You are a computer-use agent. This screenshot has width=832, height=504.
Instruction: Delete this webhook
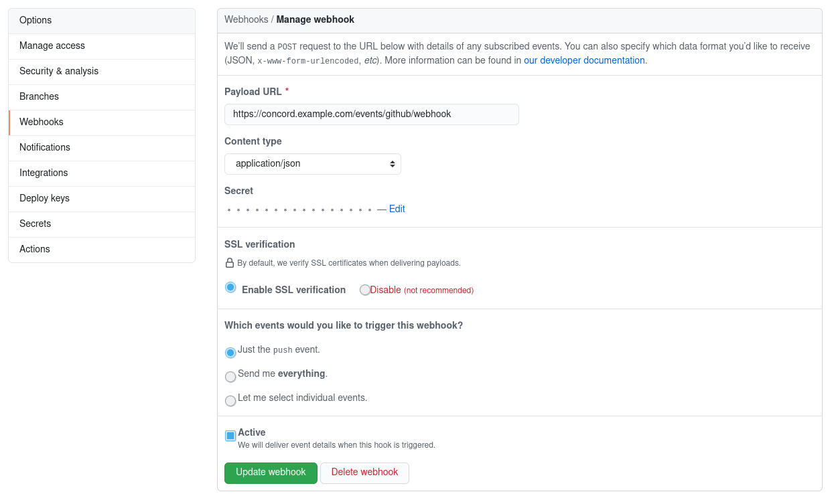pyautogui.click(x=364, y=473)
